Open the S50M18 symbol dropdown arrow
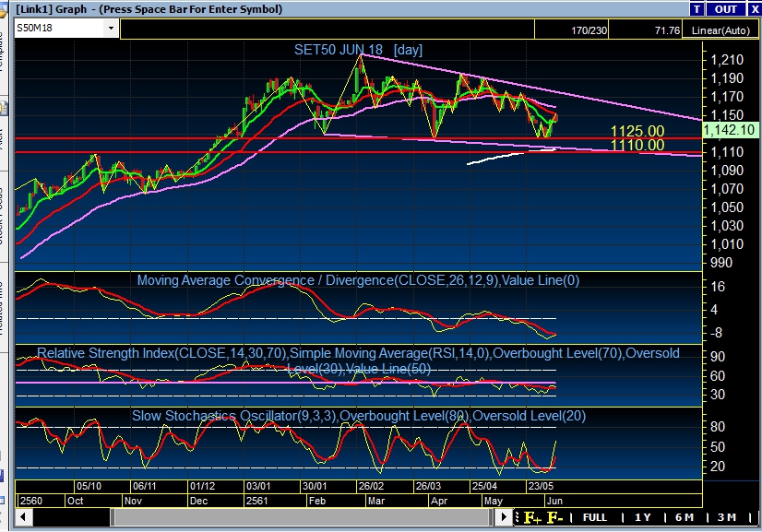This screenshot has width=762, height=532. pos(111,29)
